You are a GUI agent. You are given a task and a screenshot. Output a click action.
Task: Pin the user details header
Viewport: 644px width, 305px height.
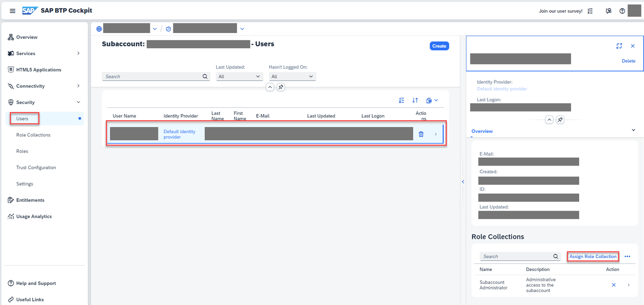coord(560,120)
